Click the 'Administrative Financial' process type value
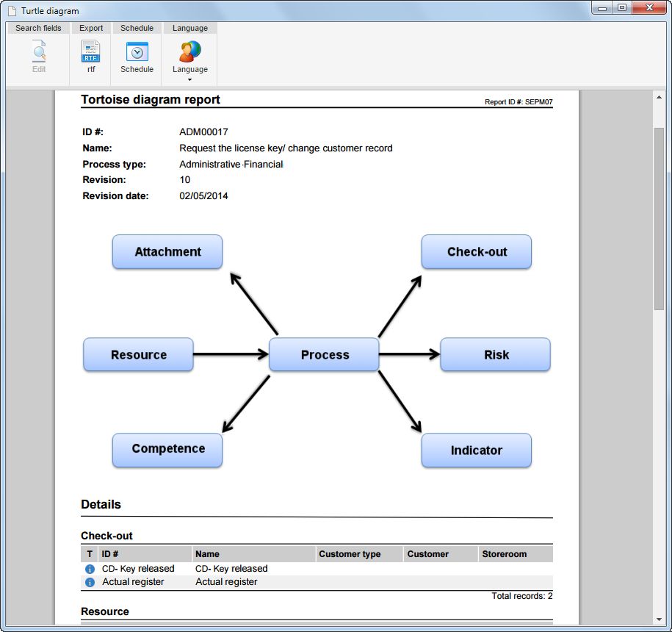Screen dimensions: 672x632 [x=231, y=164]
